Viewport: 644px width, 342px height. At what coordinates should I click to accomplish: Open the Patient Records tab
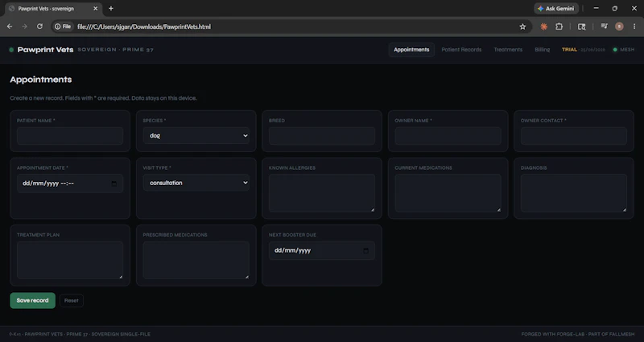461,50
